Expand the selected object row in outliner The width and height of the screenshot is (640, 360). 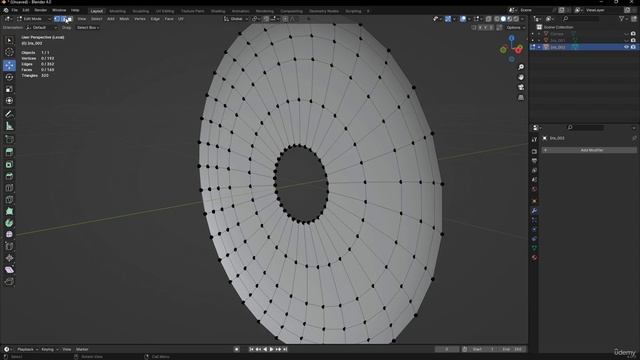pos(539,47)
